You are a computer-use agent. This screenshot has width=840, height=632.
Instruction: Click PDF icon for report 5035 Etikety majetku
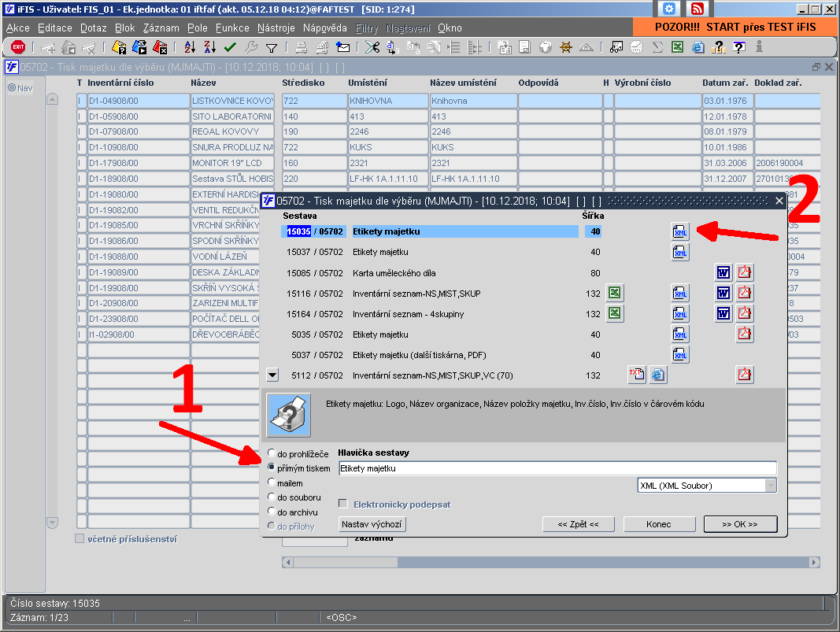click(744, 334)
